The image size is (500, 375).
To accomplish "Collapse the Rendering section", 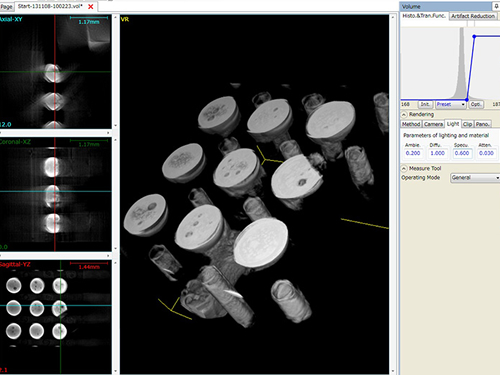I will [404, 114].
